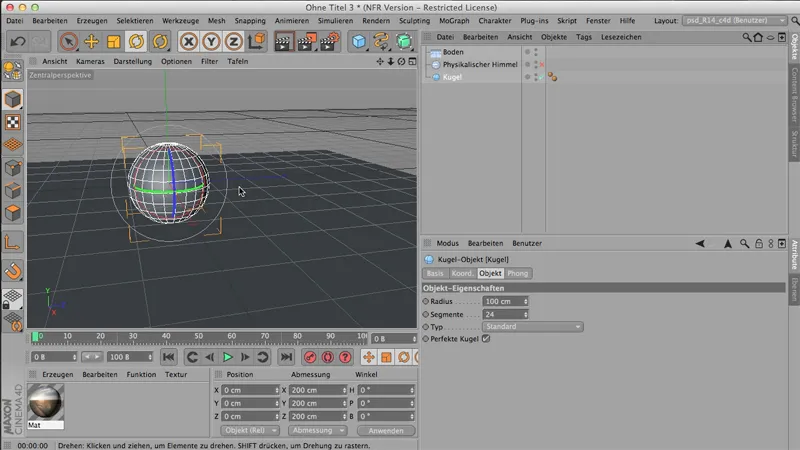Image resolution: width=800 pixels, height=450 pixels.
Task: Toggle Perfekte Kugel checkbox
Action: pos(486,338)
